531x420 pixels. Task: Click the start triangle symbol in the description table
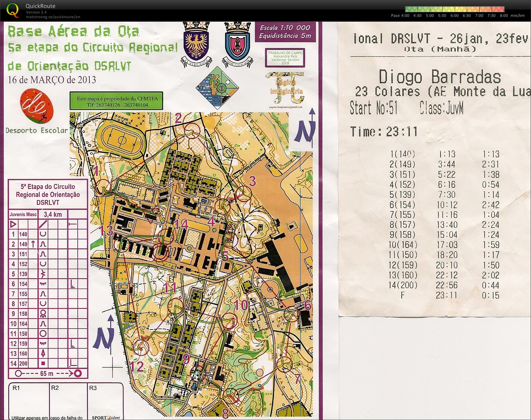pos(13,224)
